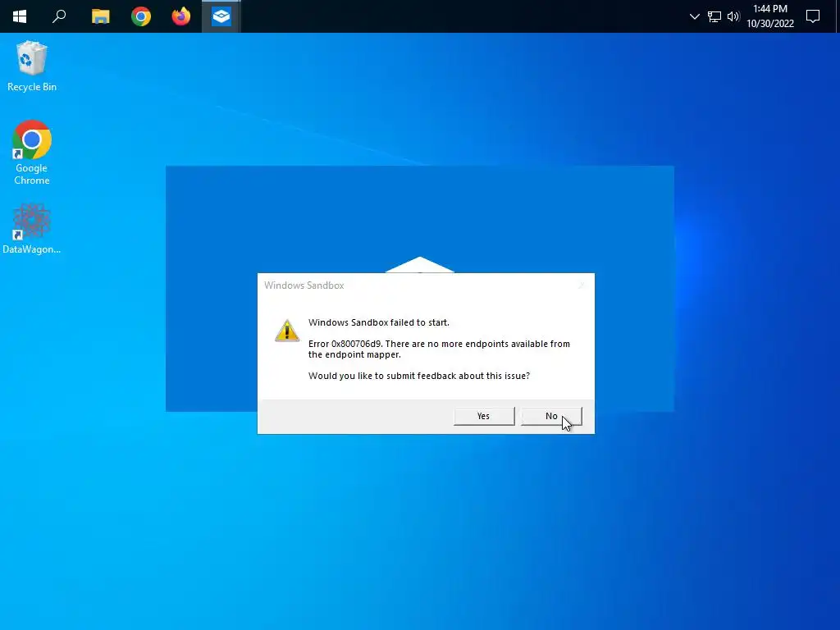Select Google Chrome desktop shortcut
Screen dimensions: 840x630
[x=32, y=153]
